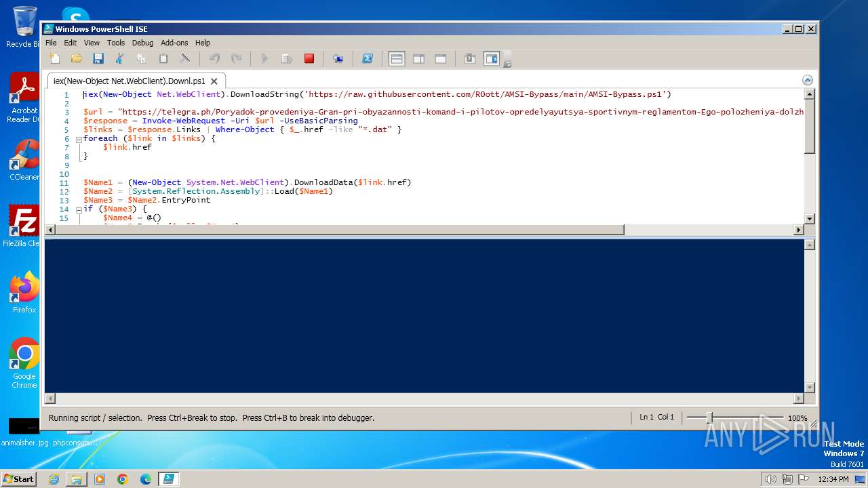868x488 pixels.
Task: Click the Ln 1 Col 1 status indicator
Action: (656, 418)
